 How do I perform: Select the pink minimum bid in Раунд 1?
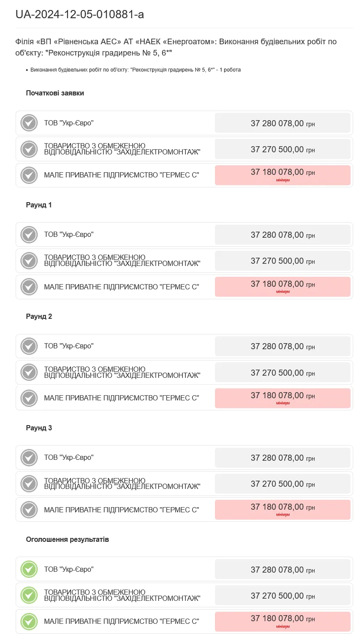[283, 287]
